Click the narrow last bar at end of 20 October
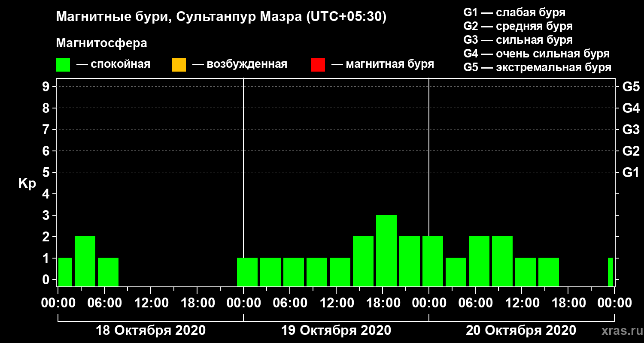This screenshot has height=343, width=644. [x=611, y=272]
